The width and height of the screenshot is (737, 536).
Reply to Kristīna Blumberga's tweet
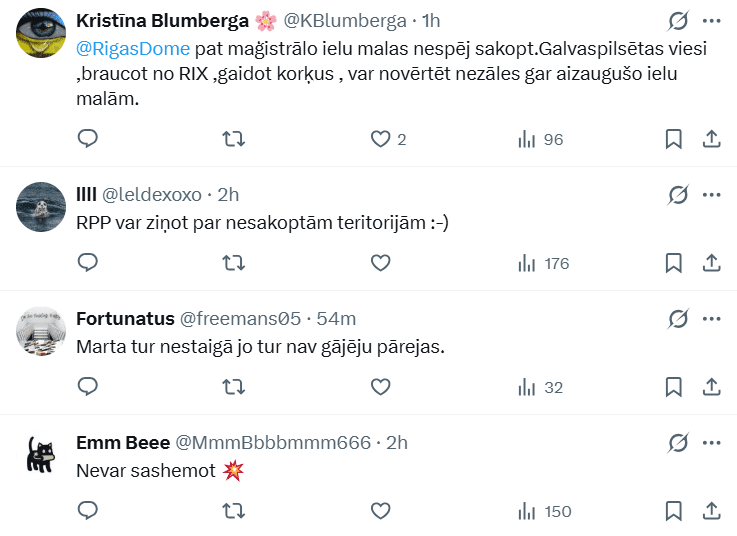(x=88, y=139)
